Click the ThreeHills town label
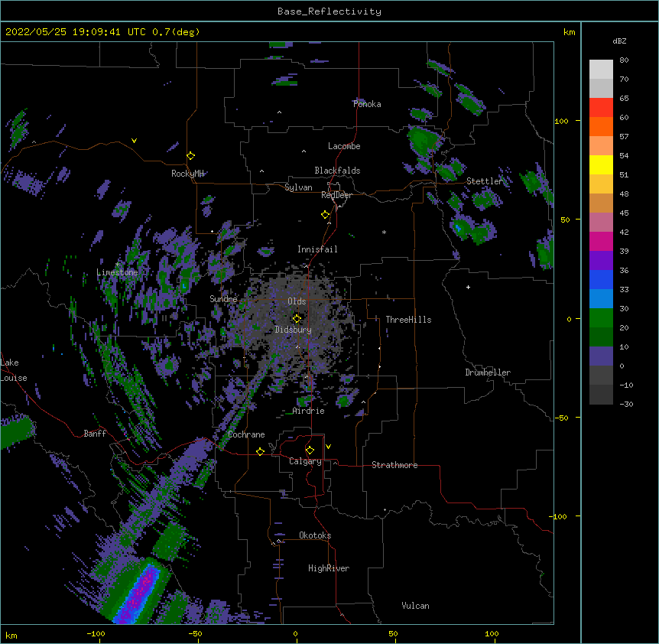The width and height of the screenshot is (659, 644). 408,320
